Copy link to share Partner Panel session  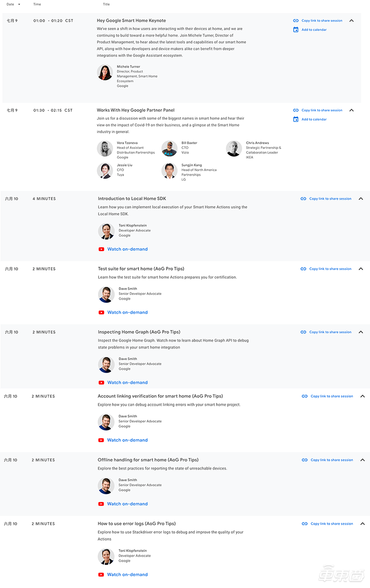tap(322, 110)
